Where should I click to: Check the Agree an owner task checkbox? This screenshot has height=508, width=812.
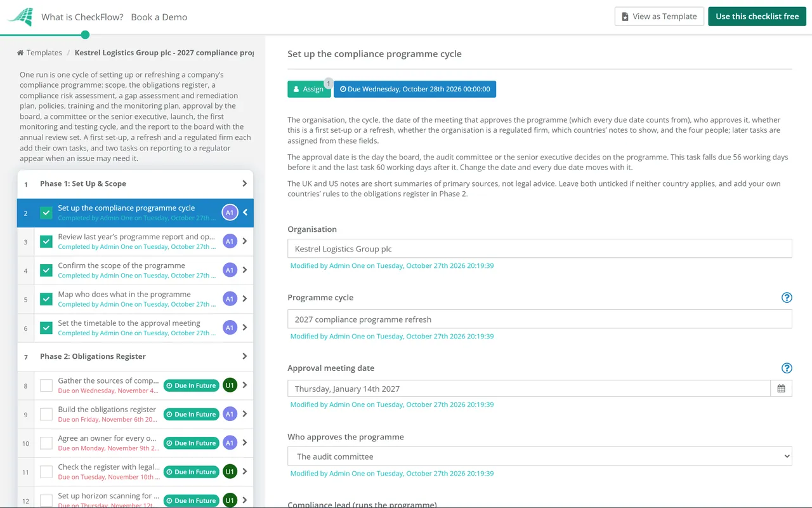coord(46,443)
